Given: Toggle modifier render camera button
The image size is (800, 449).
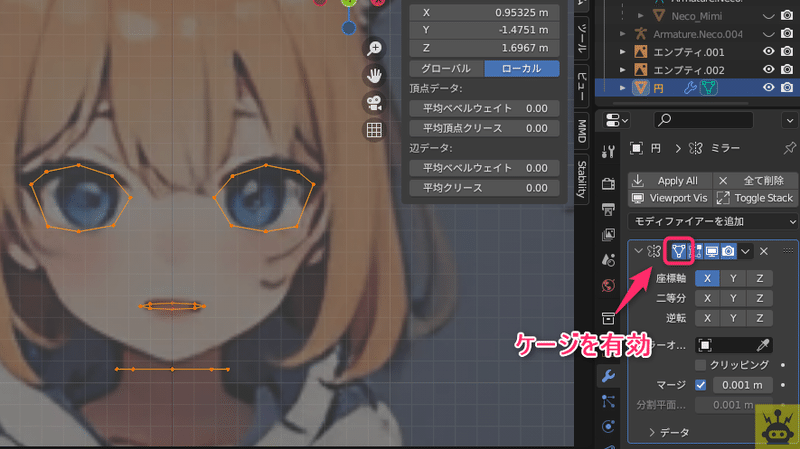Looking at the screenshot, I should tap(729, 251).
